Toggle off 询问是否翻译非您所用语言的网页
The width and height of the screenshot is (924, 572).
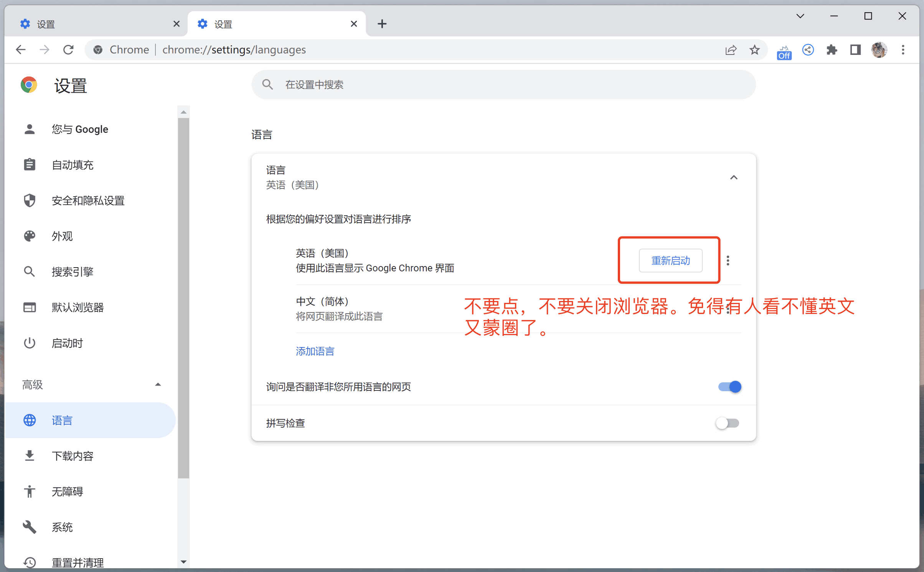click(x=729, y=387)
